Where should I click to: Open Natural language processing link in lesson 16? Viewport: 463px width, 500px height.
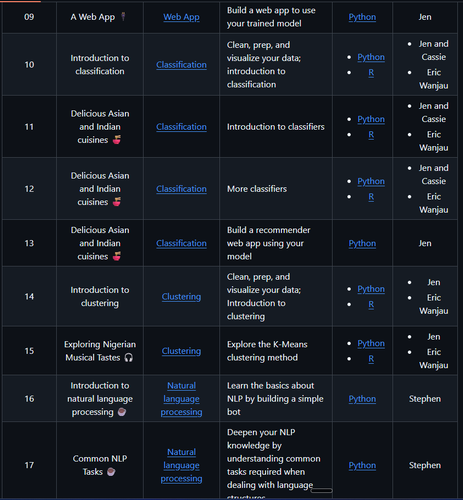[181, 399]
